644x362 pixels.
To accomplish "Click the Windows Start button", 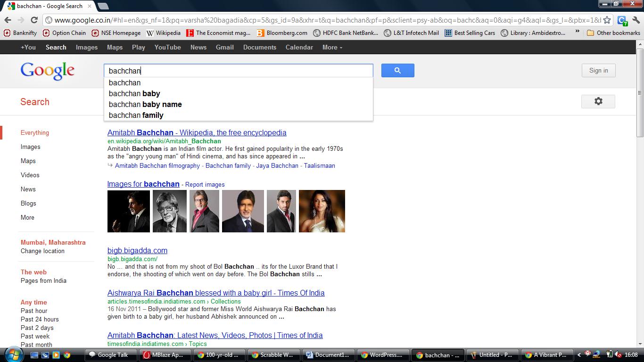I will point(13,354).
